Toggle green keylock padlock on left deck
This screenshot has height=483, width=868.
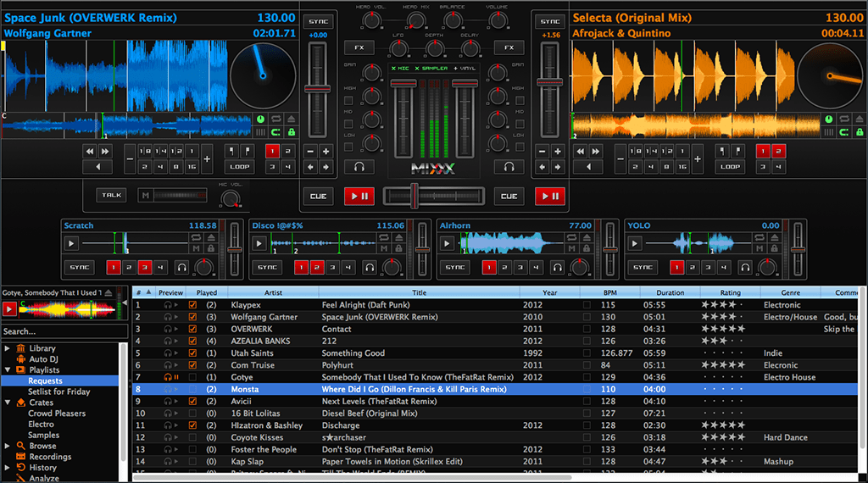pyautogui.click(x=292, y=132)
